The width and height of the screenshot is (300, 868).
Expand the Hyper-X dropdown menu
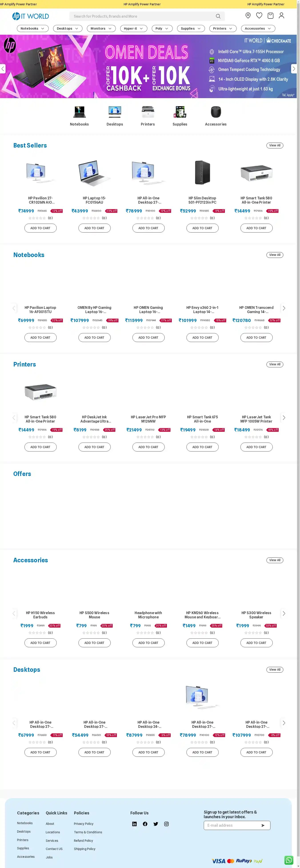coord(133,29)
